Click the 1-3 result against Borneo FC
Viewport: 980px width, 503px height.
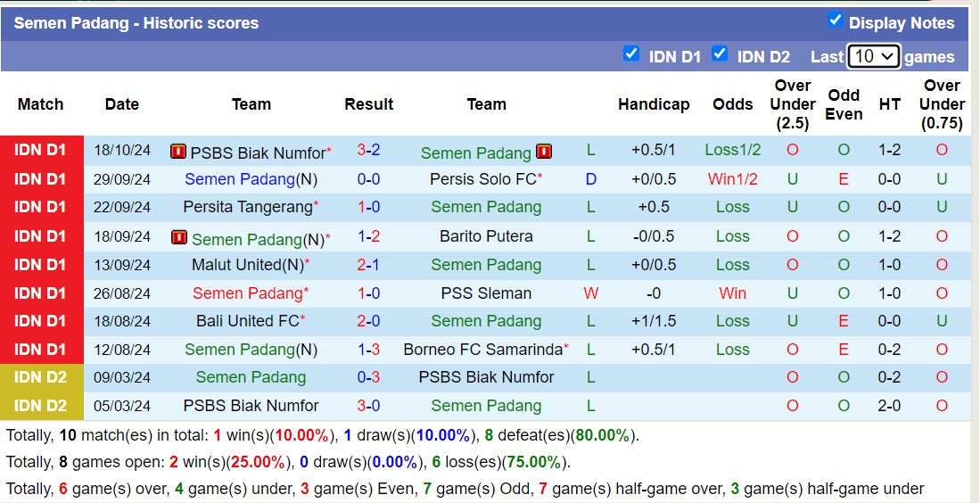click(x=369, y=350)
